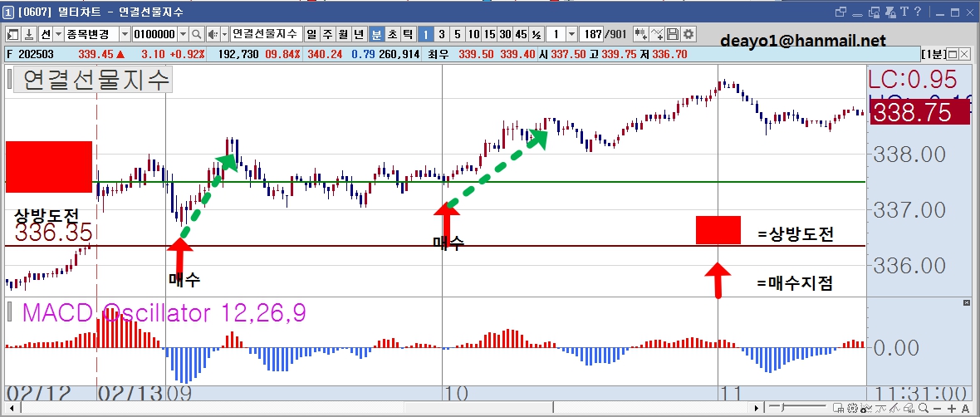Zoom out with the minus icon
Screen dimensions: 980x417
pyautogui.click(x=938, y=408)
